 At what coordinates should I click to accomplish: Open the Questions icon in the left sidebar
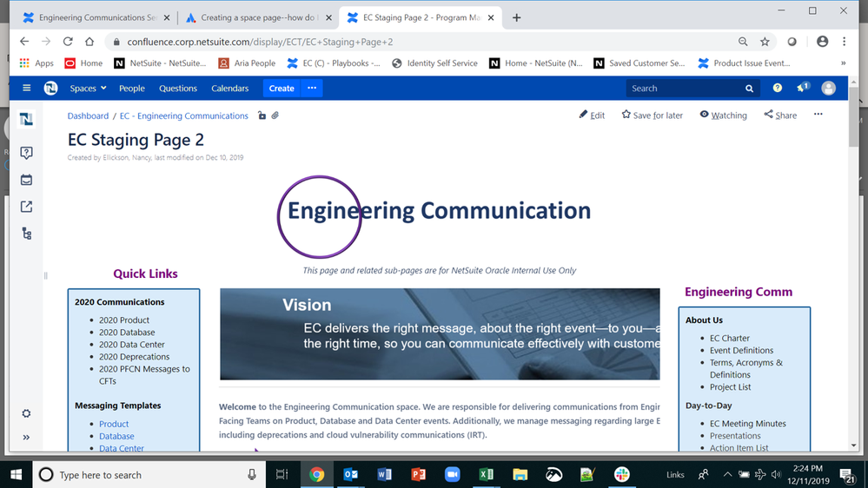pyautogui.click(x=26, y=153)
